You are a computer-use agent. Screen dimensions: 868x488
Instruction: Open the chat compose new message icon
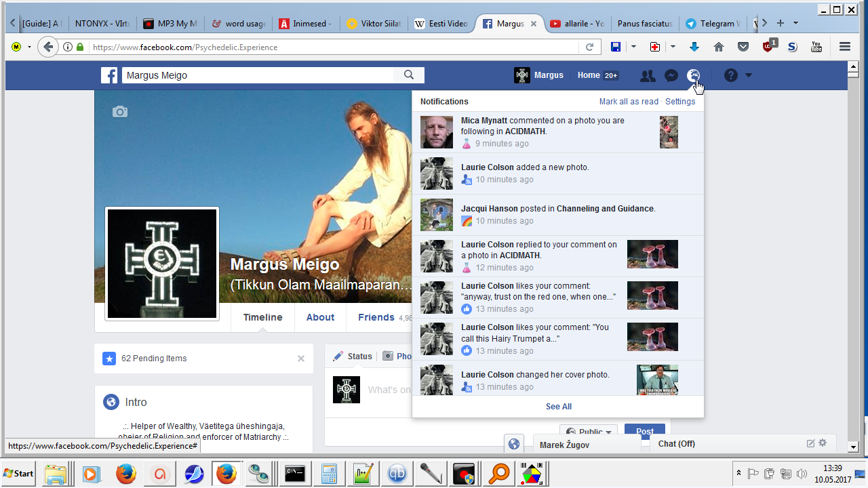pos(810,443)
